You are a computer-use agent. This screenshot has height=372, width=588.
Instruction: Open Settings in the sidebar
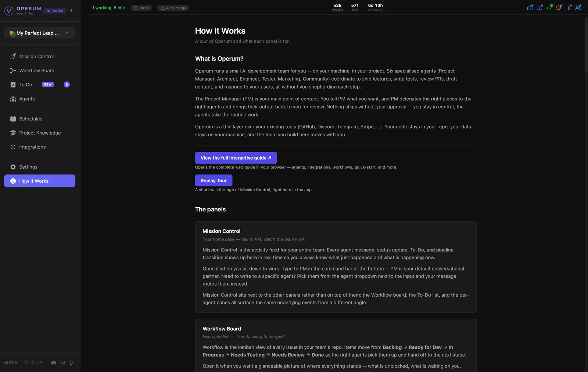[x=40, y=167]
